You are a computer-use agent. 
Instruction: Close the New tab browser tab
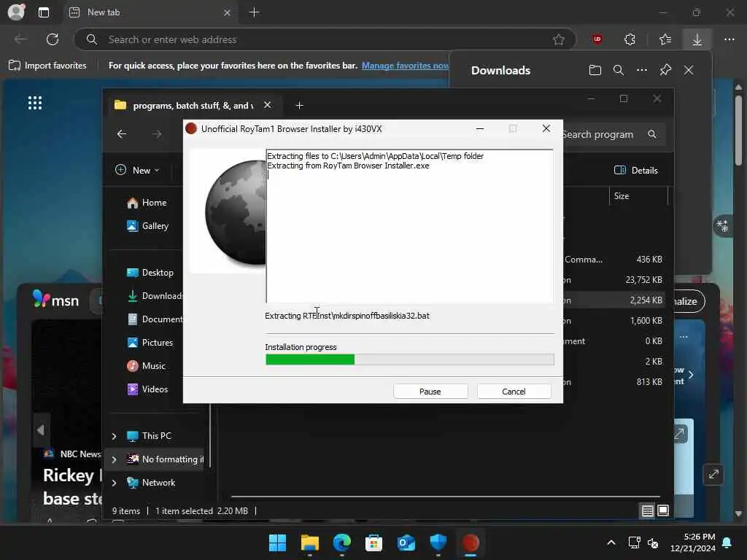point(228,12)
